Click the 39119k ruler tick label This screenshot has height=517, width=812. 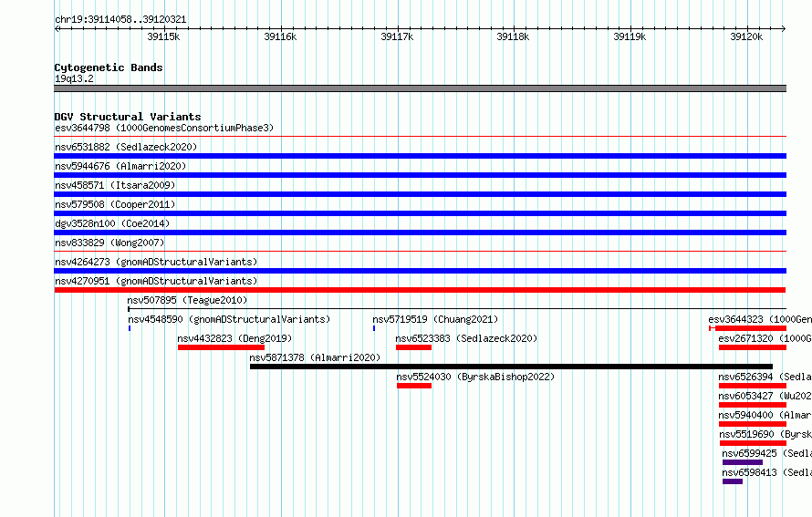pos(630,36)
